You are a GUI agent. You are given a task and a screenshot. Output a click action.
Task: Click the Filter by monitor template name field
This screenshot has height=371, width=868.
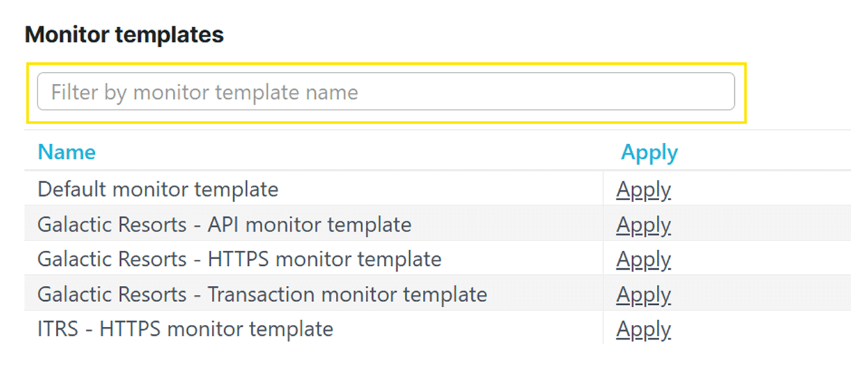(386, 92)
